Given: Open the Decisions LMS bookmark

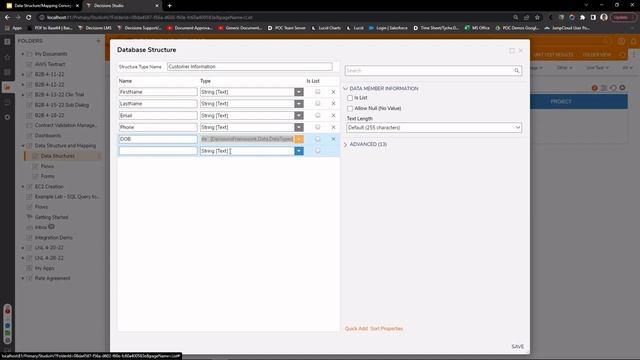Looking at the screenshot, I should 95,28.
